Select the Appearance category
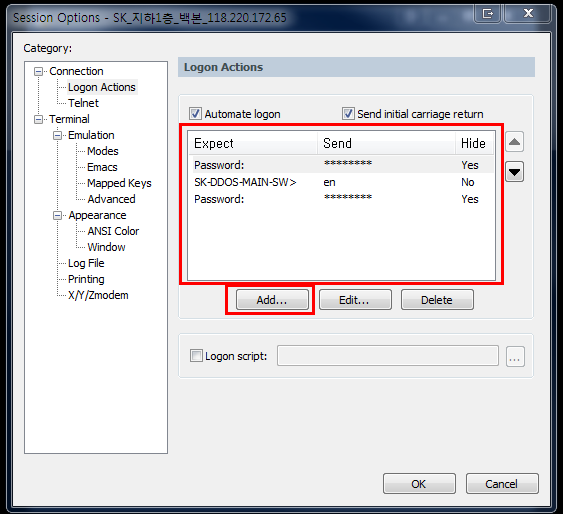 97,215
